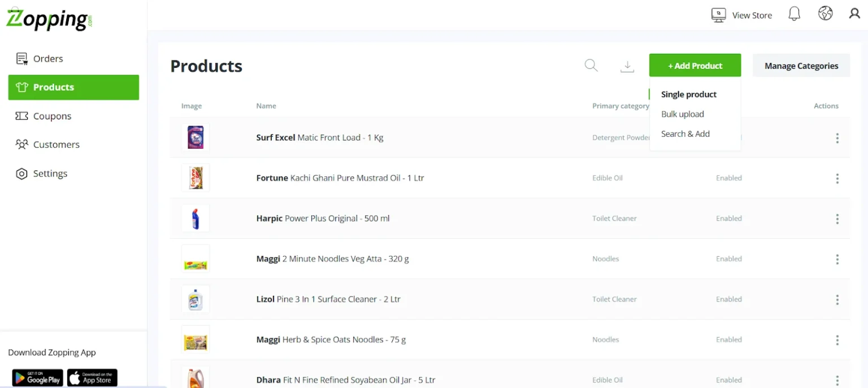
Task: Open Maggi 2 Minute Noodles Veg Atta
Action: coord(333,258)
